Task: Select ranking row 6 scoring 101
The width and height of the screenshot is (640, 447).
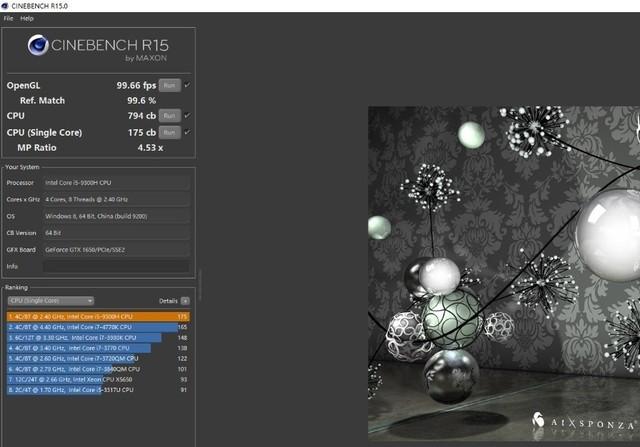Action: 98,369
